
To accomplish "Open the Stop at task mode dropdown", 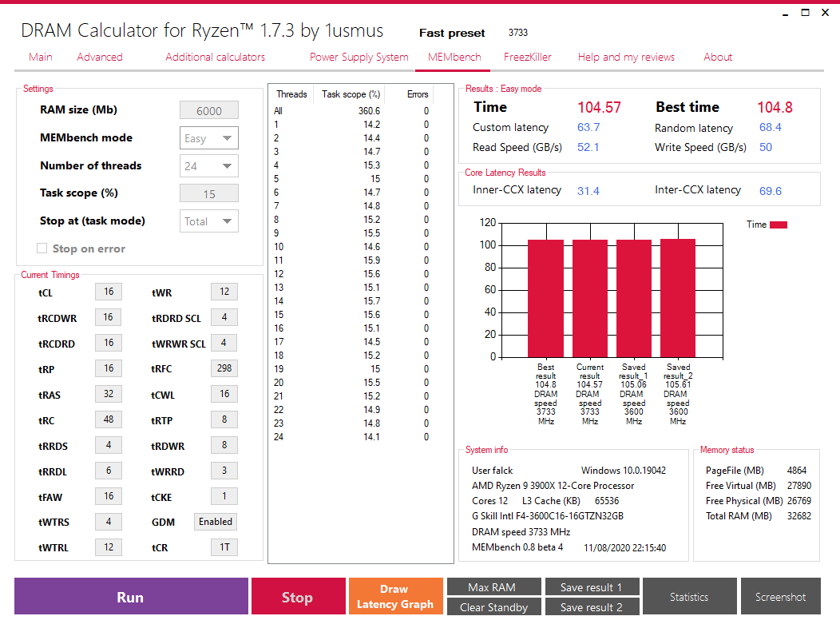I will click(209, 221).
